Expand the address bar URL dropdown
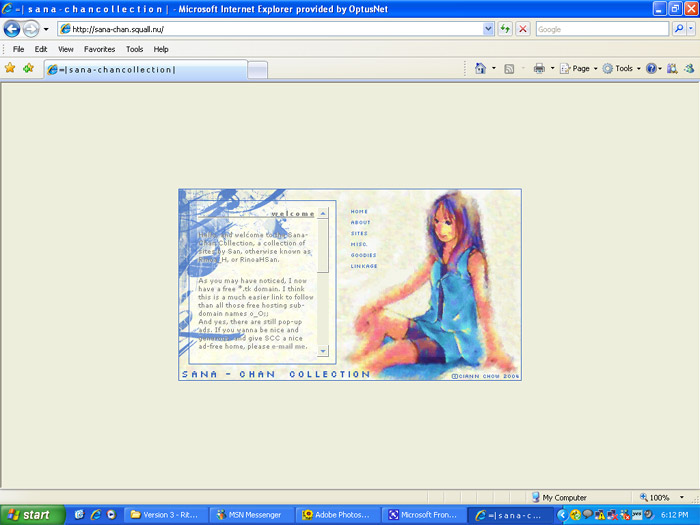 pos(488,29)
